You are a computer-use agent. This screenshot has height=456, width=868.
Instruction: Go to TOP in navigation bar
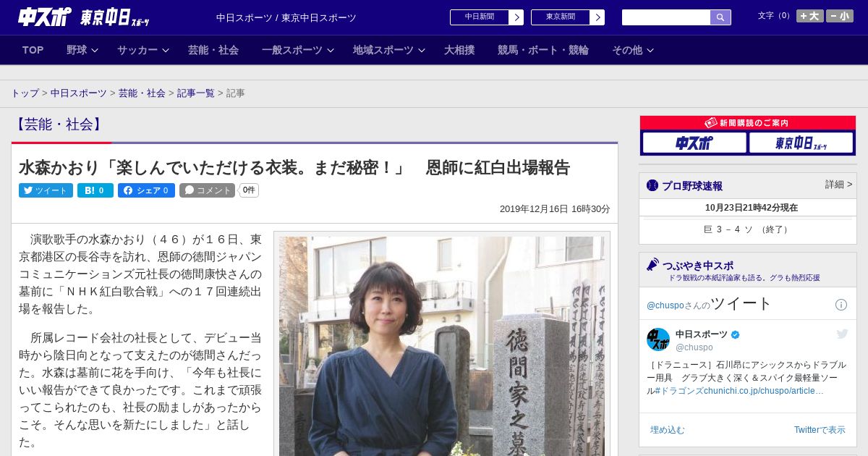pos(33,50)
